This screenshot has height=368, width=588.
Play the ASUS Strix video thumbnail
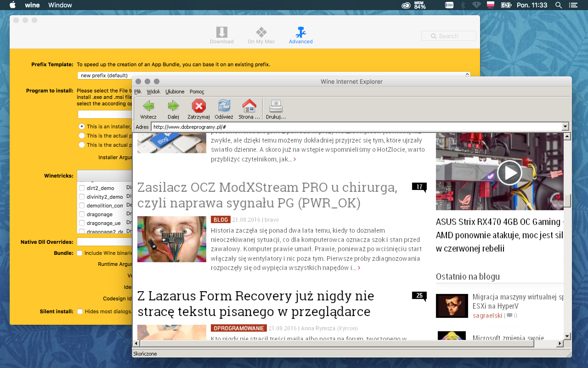coord(509,172)
